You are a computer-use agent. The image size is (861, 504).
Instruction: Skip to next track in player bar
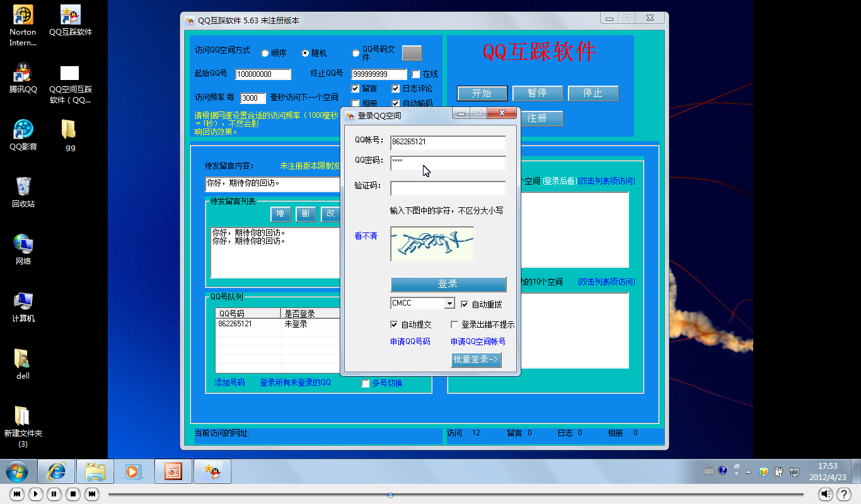(x=92, y=494)
